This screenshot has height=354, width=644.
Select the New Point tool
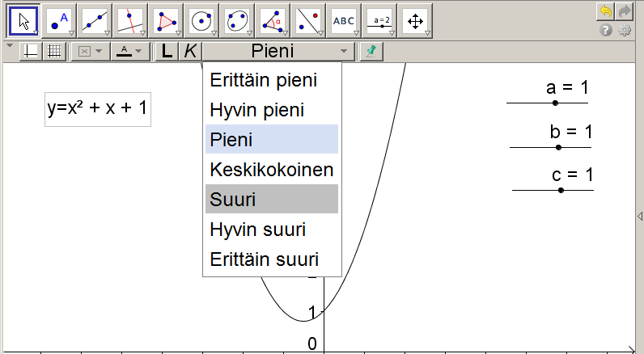point(60,20)
